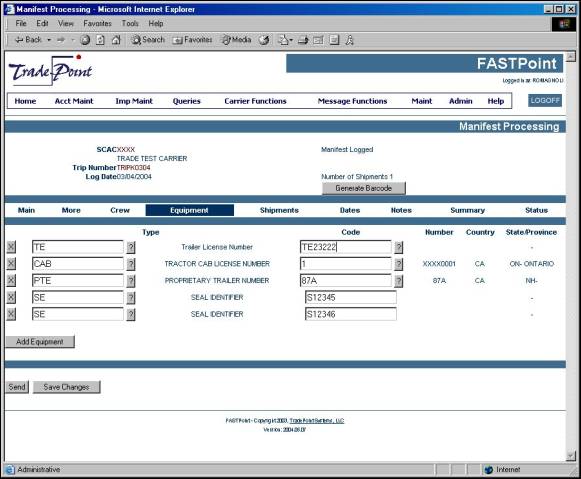
Task: Open Imp Maint navigation item
Action: (134, 101)
